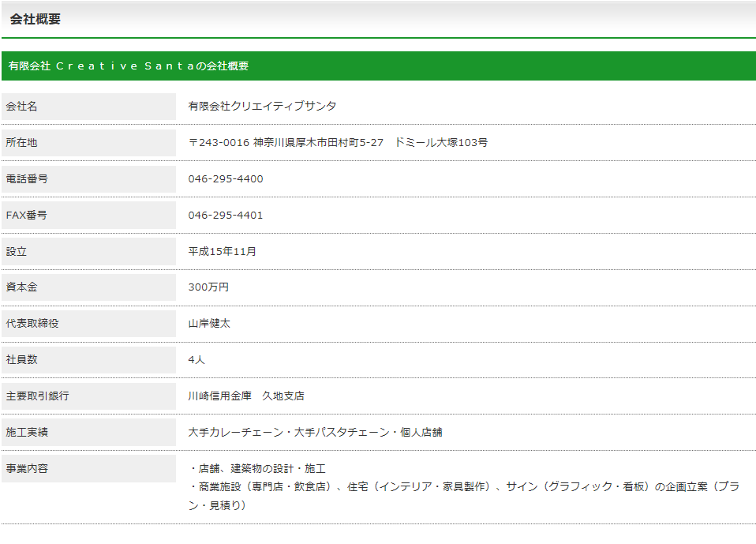Click the fax number 046-295-4401
The image size is (756, 544).
tap(226, 215)
